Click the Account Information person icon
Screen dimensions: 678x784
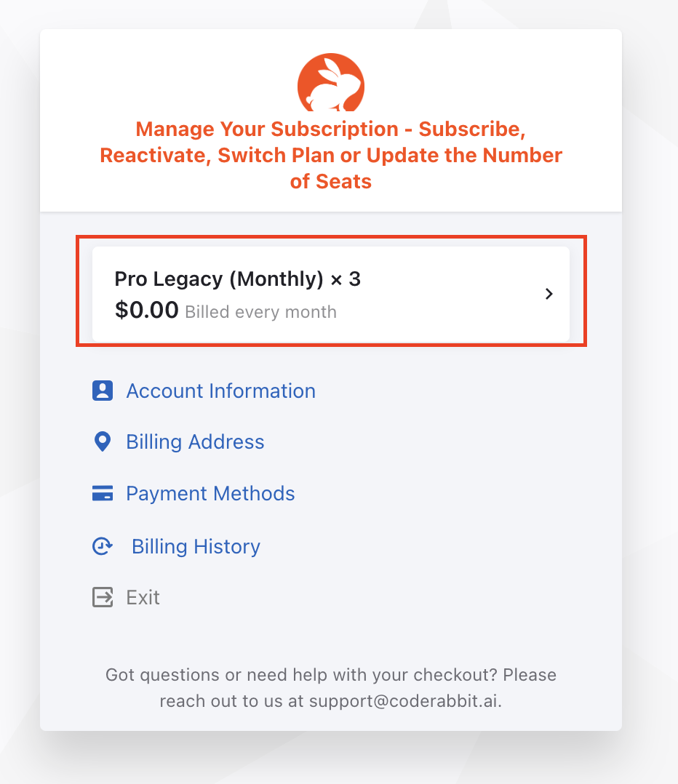[103, 391]
